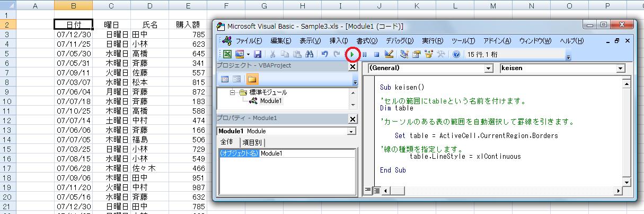Click the blue Help question mark icon
The width and height of the screenshot is (644, 214).
[x=456, y=54]
